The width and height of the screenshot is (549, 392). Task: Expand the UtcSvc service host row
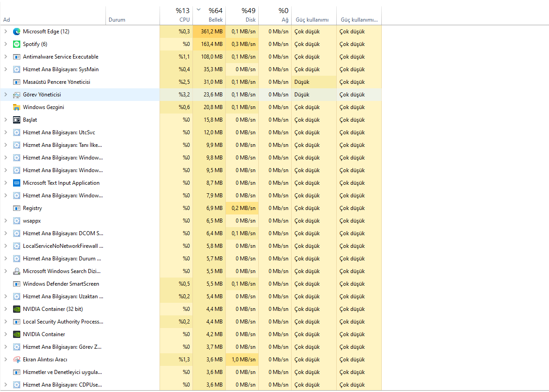tap(5, 132)
